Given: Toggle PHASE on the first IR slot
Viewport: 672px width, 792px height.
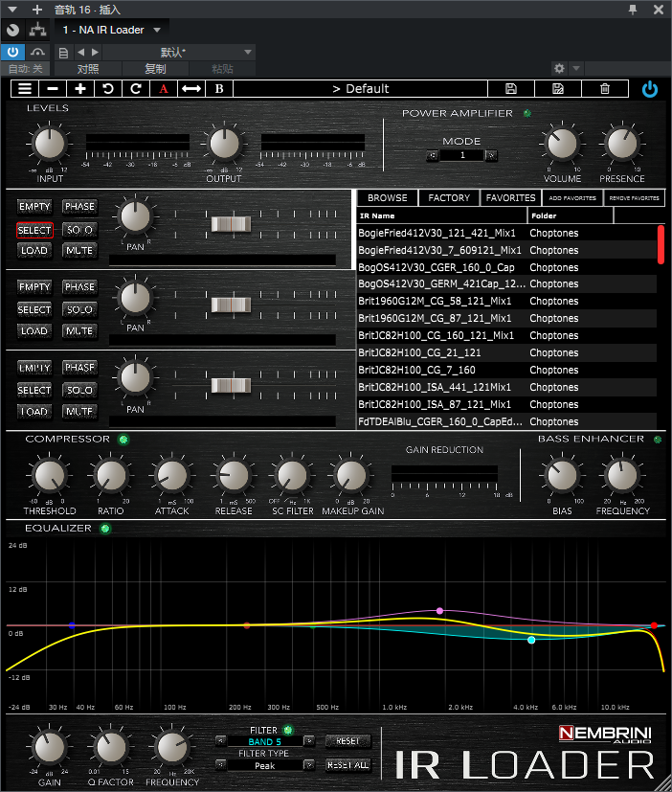Looking at the screenshot, I should (79, 207).
